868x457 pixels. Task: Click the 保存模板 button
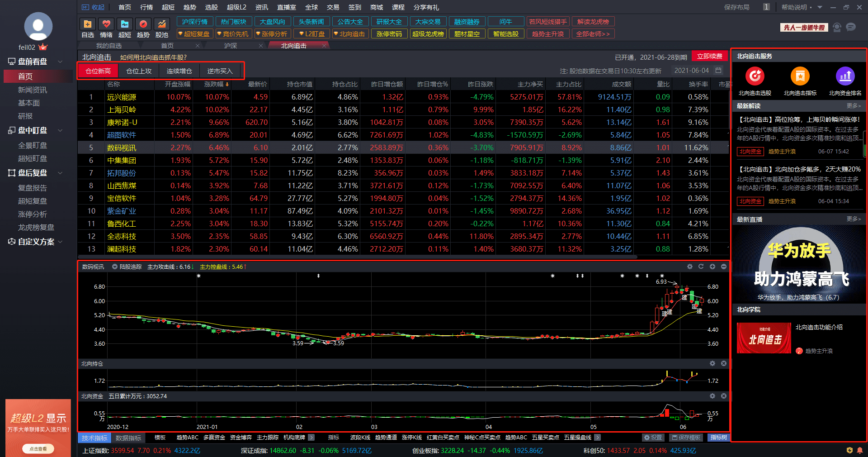(686, 438)
